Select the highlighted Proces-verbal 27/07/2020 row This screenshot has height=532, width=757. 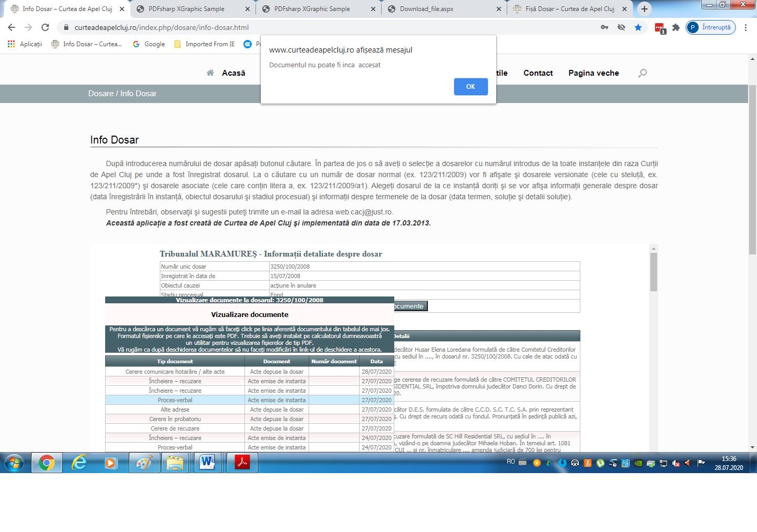(x=249, y=400)
